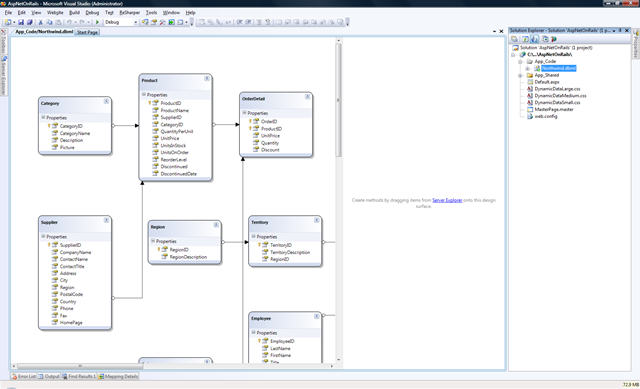Click the Cut scissors icon
Screen dimensions: 640x389
pyautogui.click(x=40, y=22)
